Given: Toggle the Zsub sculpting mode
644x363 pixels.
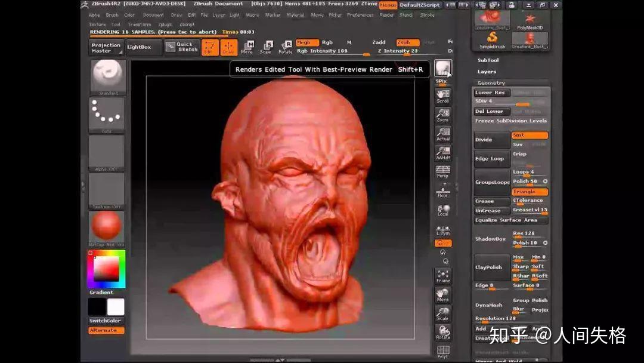Looking at the screenshot, I should pos(407,42).
